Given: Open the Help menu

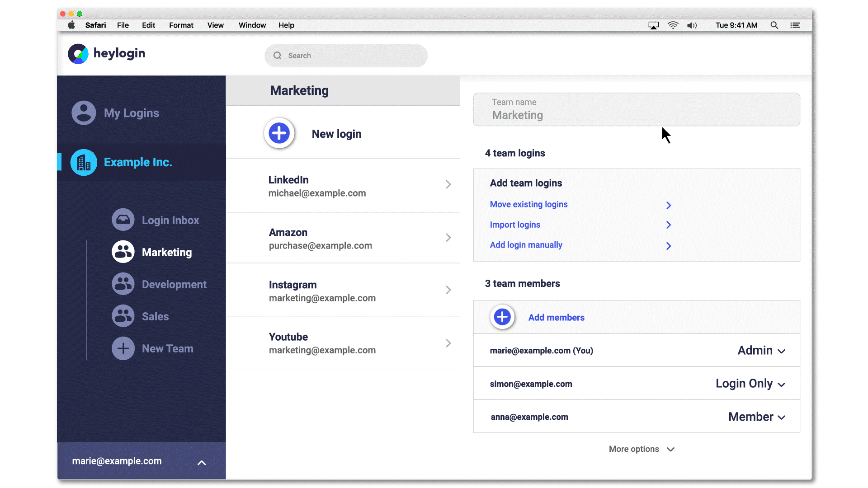Looking at the screenshot, I should tap(286, 25).
